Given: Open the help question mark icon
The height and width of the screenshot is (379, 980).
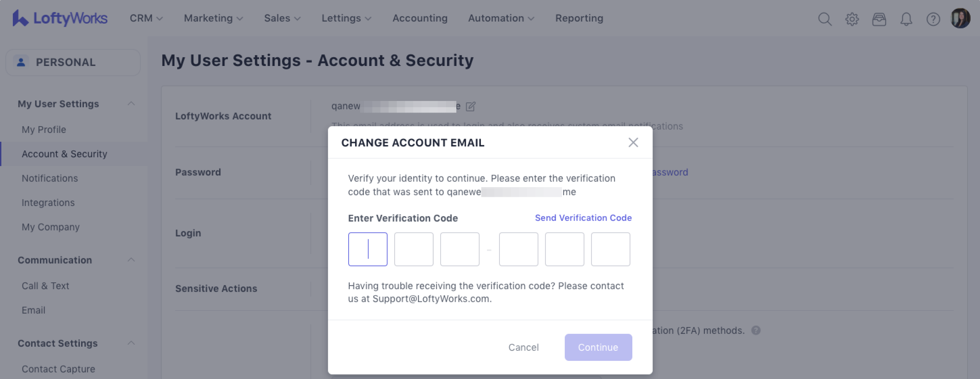Looking at the screenshot, I should click(x=933, y=19).
